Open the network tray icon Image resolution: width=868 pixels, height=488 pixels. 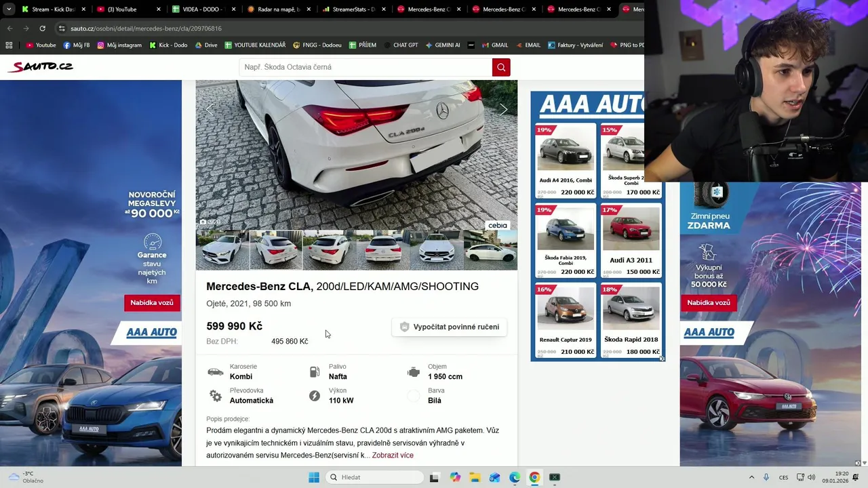(x=800, y=477)
